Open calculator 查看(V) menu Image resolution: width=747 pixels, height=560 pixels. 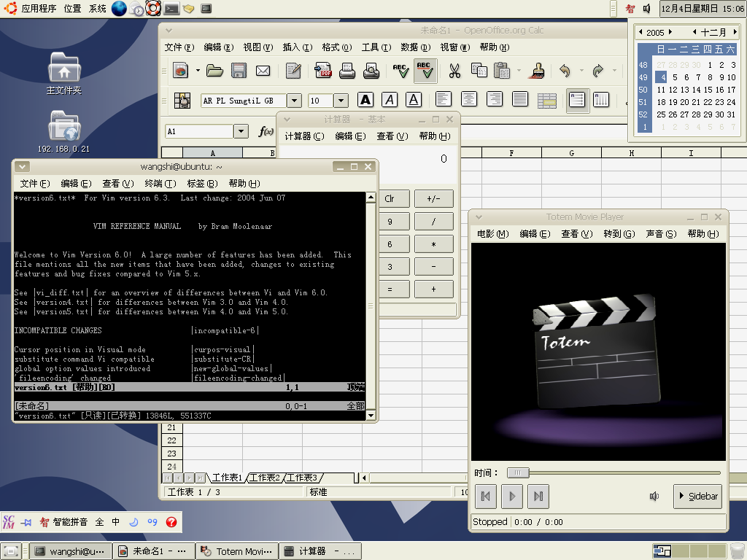click(x=392, y=136)
